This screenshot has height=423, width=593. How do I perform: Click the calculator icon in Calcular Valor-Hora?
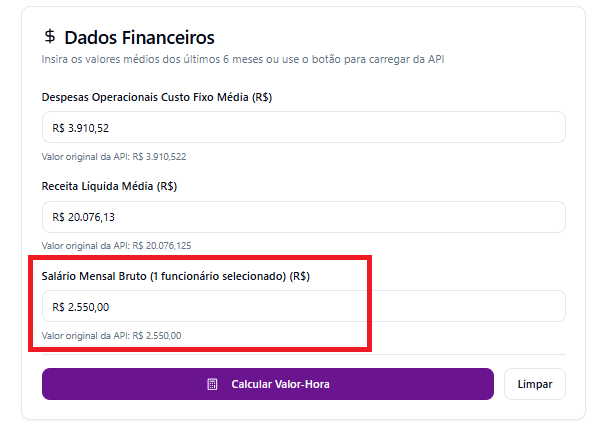pos(212,384)
